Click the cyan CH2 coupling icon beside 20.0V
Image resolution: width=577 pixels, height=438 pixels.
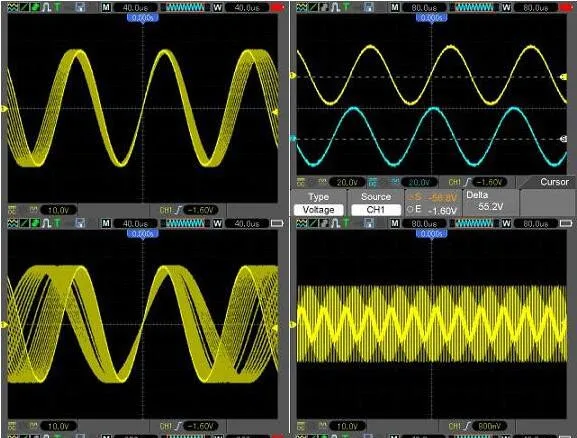373,182
